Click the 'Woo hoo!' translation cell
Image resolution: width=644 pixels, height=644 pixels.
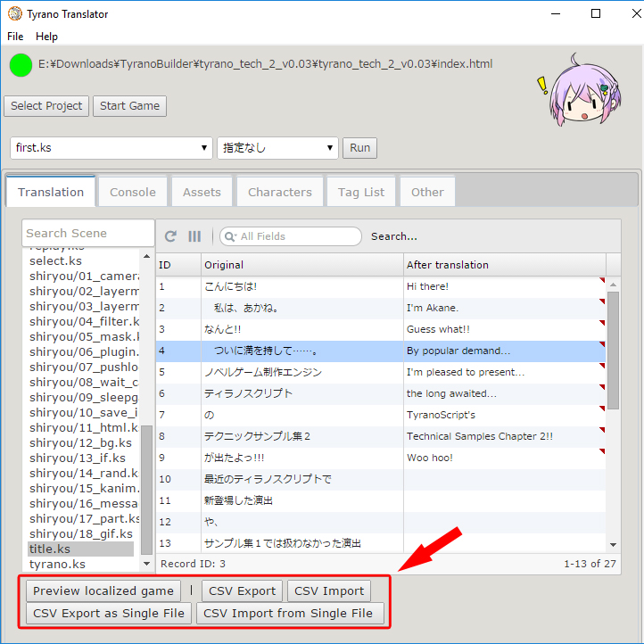point(504,458)
